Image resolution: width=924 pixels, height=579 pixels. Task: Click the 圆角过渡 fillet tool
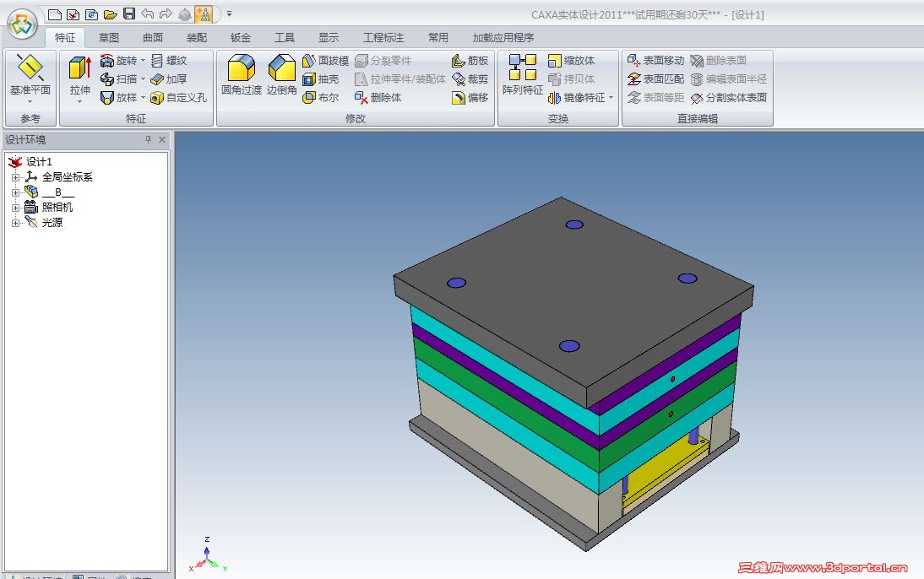tap(241, 73)
